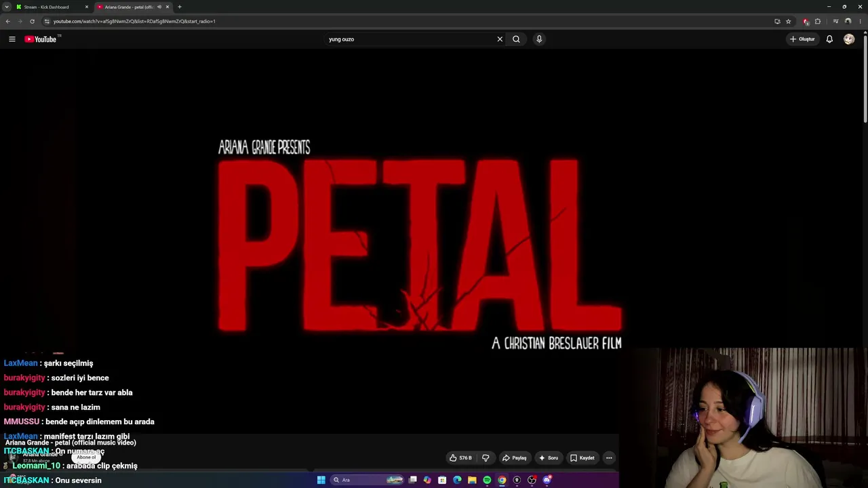Open Microsoft Edge from the taskbar
Viewport: 868px width, 488px height.
coord(457,480)
